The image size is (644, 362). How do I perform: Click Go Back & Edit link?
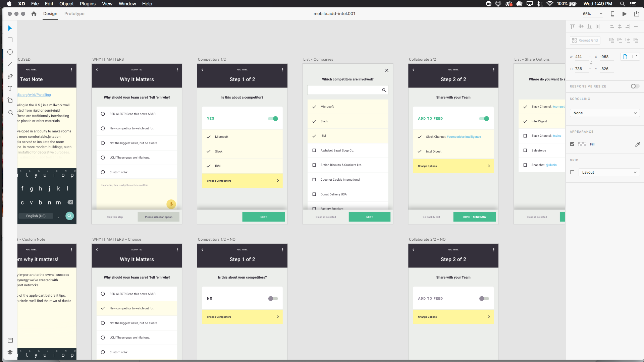click(x=431, y=217)
